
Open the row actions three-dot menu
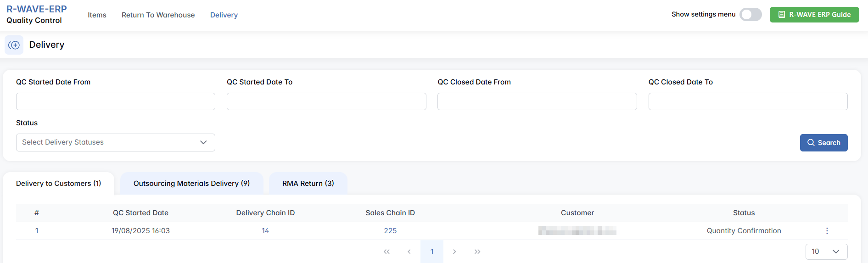pos(827,231)
